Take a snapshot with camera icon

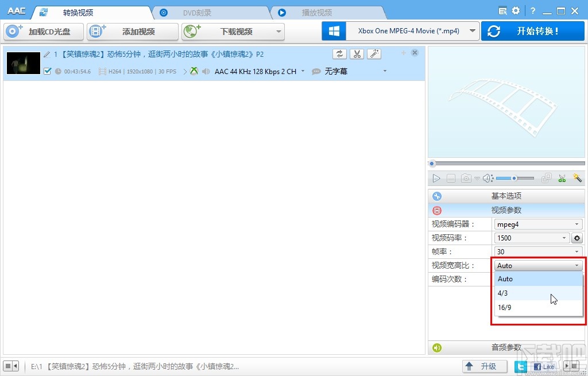click(466, 178)
